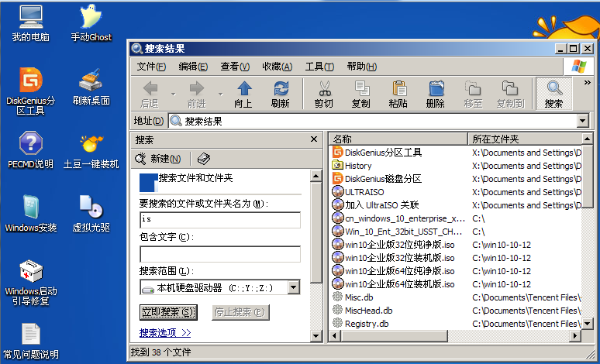This screenshot has height=364, width=600.
Task: Open Windows安装 desktop icon
Action: [30, 213]
